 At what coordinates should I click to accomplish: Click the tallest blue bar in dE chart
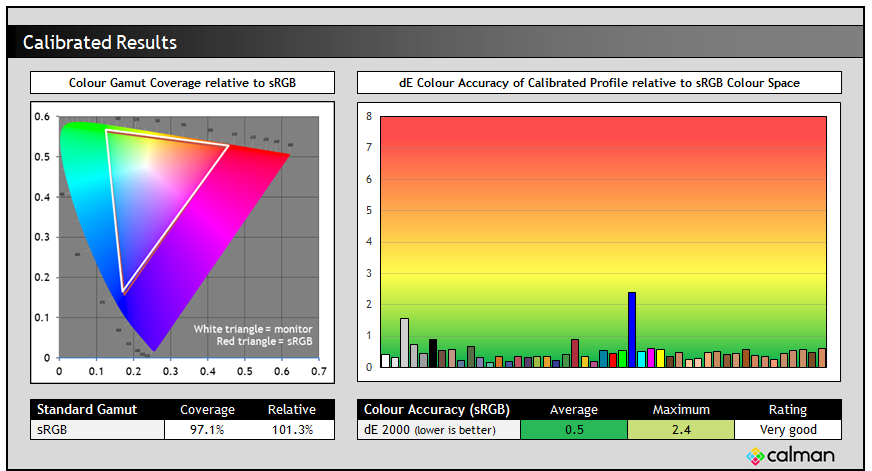click(x=632, y=330)
